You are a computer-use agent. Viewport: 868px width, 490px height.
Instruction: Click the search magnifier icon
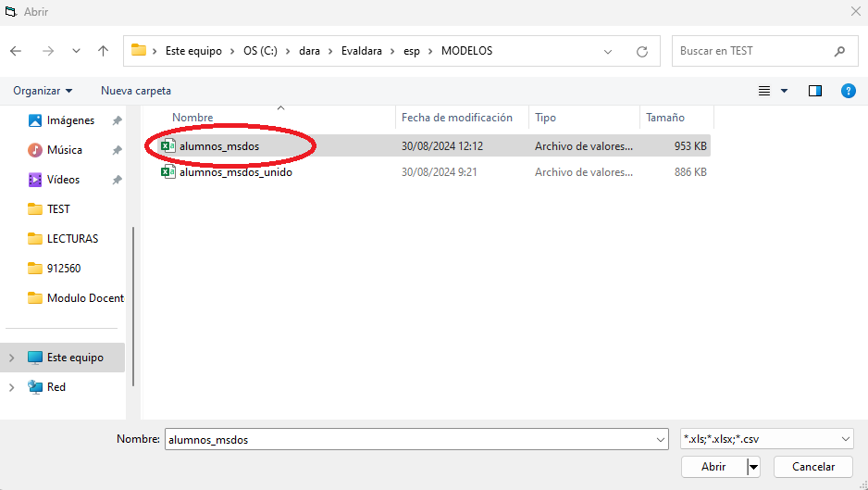[839, 51]
